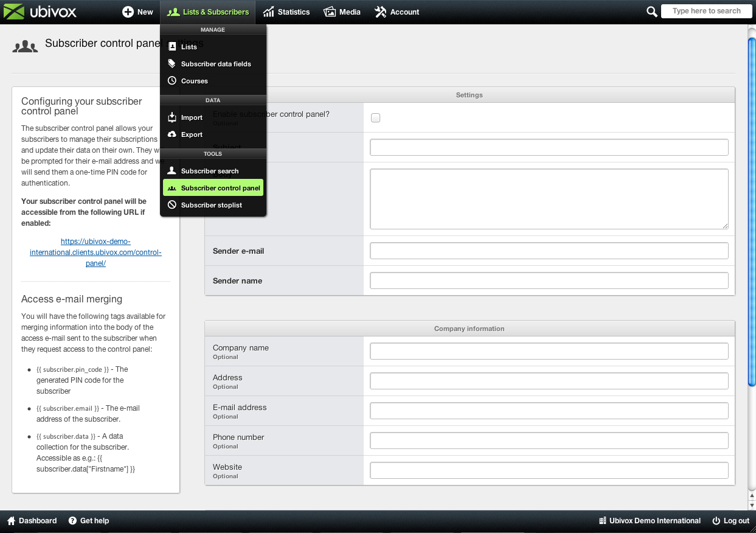
Task: Open the Account menu
Action: pos(397,12)
